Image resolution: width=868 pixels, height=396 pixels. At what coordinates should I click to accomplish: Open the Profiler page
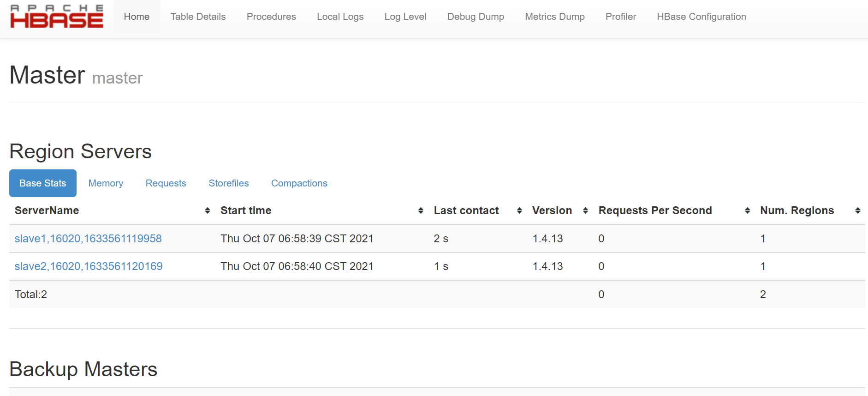pyautogui.click(x=621, y=17)
